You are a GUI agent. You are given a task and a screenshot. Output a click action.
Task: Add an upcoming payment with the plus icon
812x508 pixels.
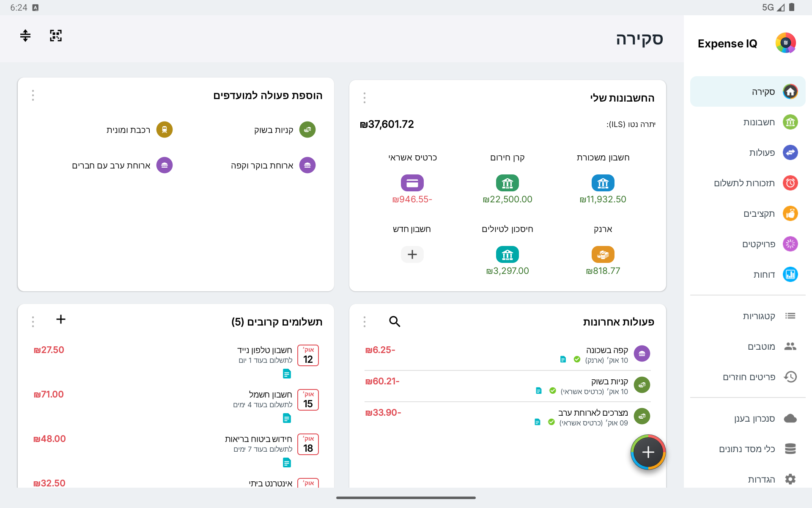(x=61, y=319)
